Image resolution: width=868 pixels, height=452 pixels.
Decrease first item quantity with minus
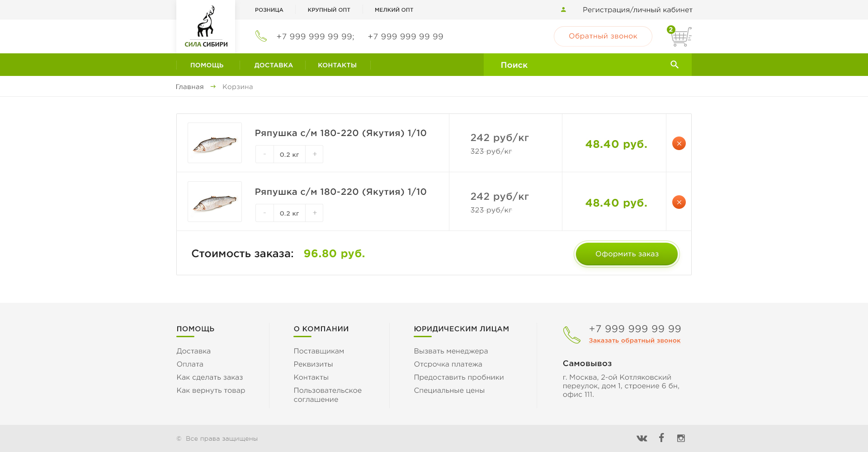(264, 154)
